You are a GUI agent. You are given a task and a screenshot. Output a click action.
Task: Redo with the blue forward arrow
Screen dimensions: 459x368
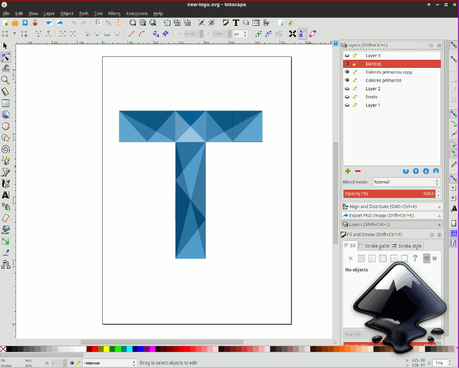[x=60, y=23]
